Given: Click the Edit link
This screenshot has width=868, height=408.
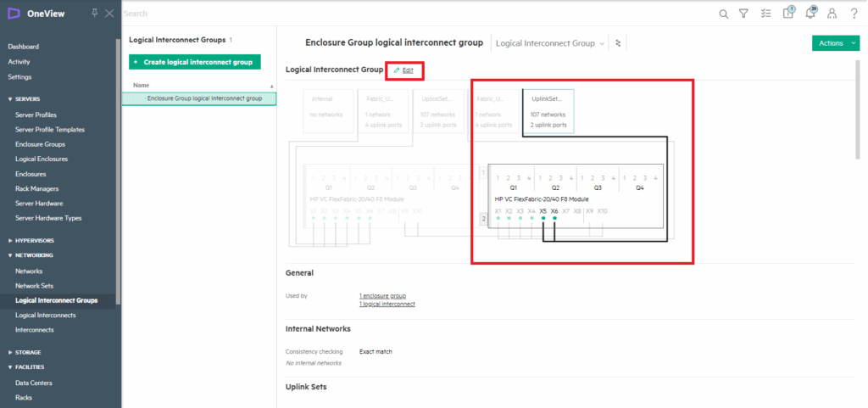Looking at the screenshot, I should click(x=408, y=70).
